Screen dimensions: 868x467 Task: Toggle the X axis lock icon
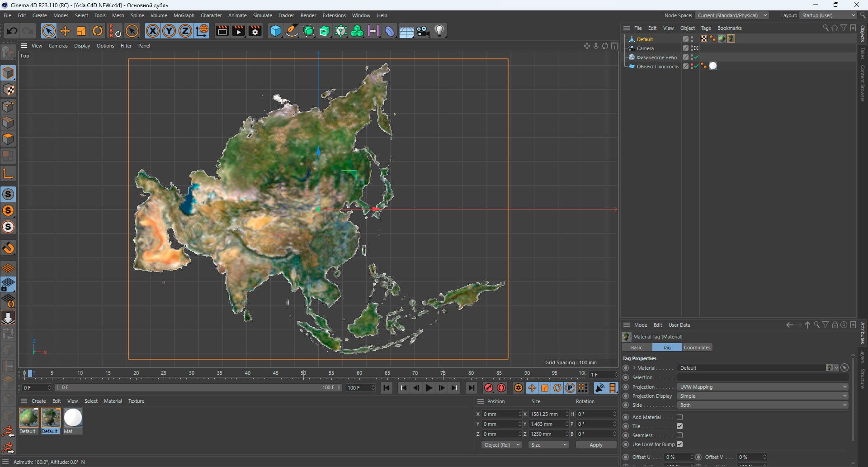(x=153, y=31)
